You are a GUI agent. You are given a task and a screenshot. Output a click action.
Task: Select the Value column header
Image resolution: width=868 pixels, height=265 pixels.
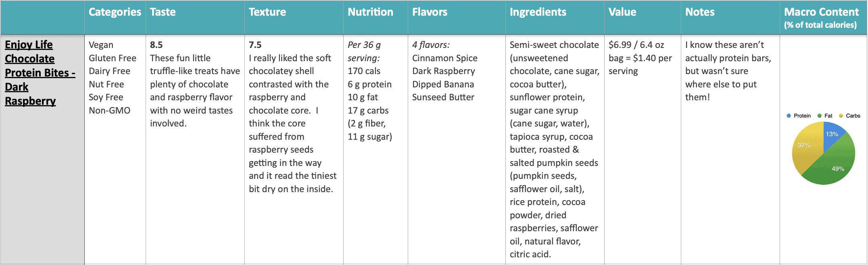(622, 12)
